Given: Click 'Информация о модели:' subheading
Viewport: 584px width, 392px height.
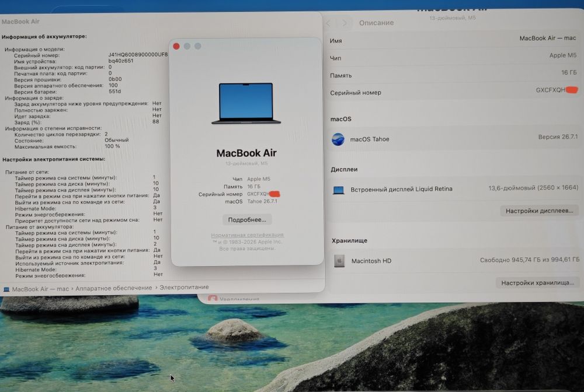Looking at the screenshot, I should pos(34,49).
